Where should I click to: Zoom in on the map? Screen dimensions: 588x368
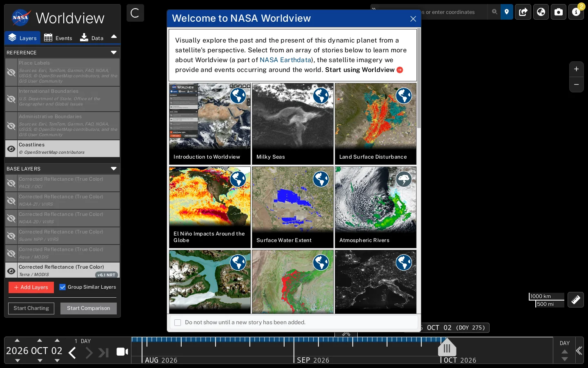(x=576, y=69)
